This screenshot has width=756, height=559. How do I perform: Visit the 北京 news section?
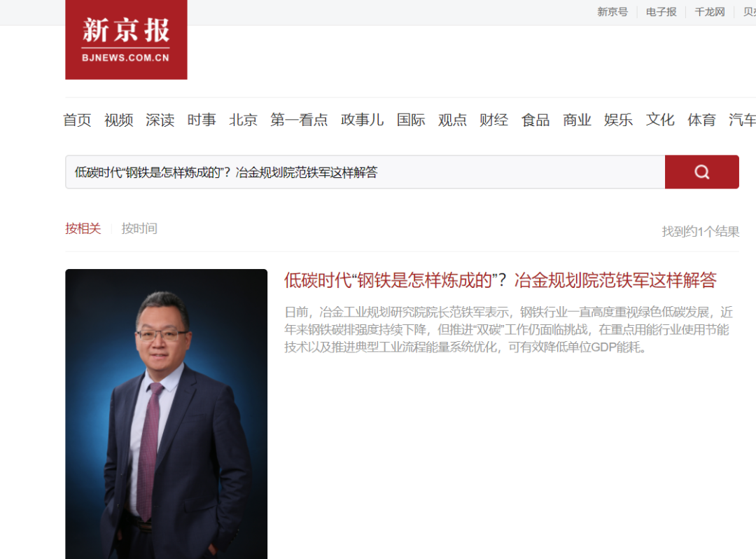(x=243, y=120)
